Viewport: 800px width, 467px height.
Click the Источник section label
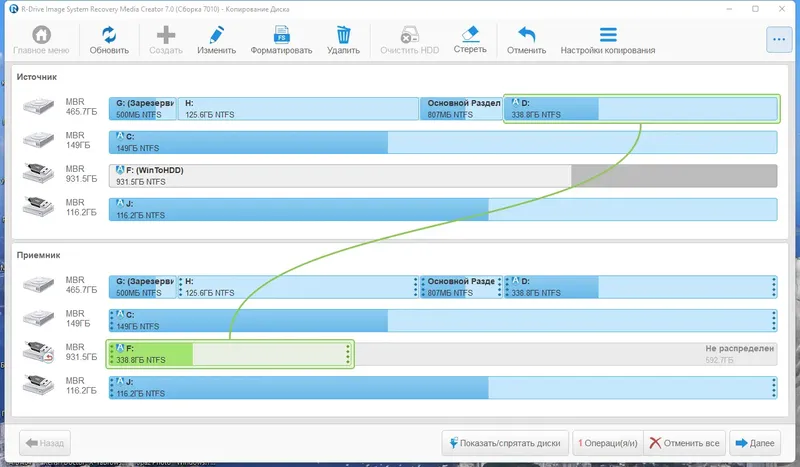[x=37, y=77]
